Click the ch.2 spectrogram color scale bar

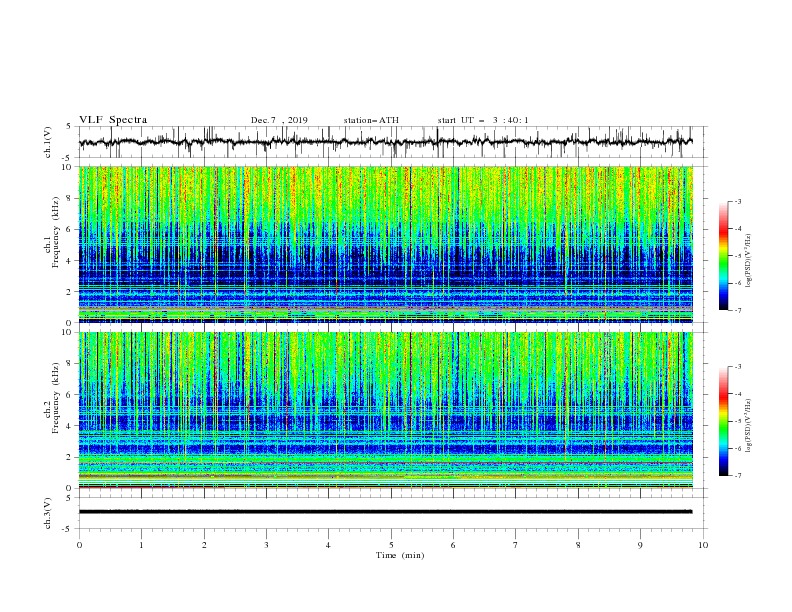(724, 421)
